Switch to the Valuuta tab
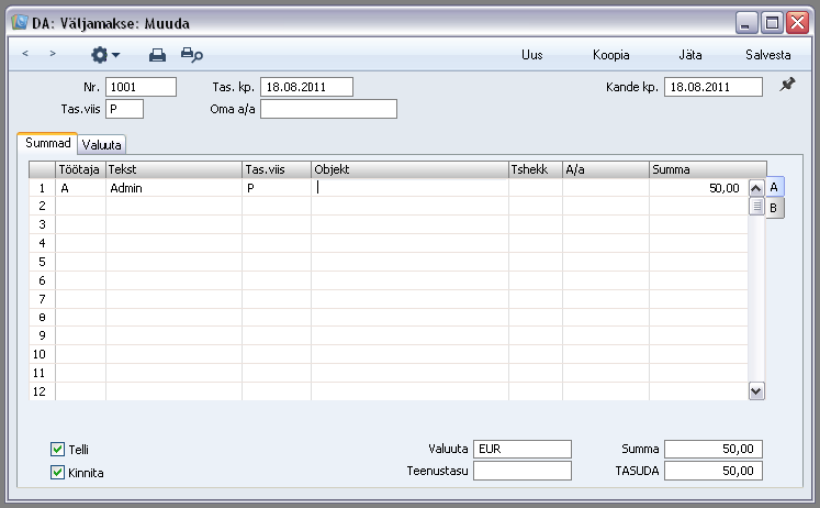The width and height of the screenshot is (820, 508). tap(101, 145)
